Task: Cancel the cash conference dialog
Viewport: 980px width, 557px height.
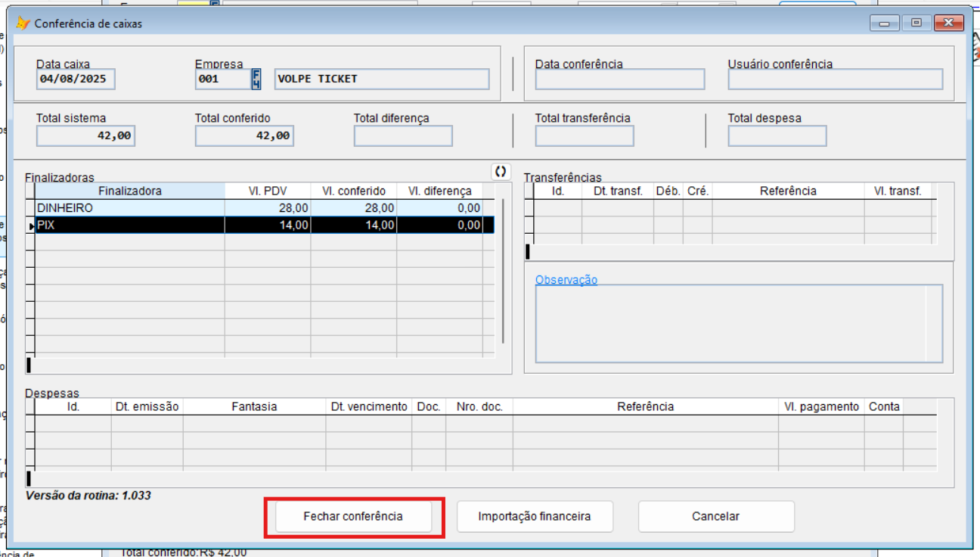Action: pyautogui.click(x=715, y=517)
